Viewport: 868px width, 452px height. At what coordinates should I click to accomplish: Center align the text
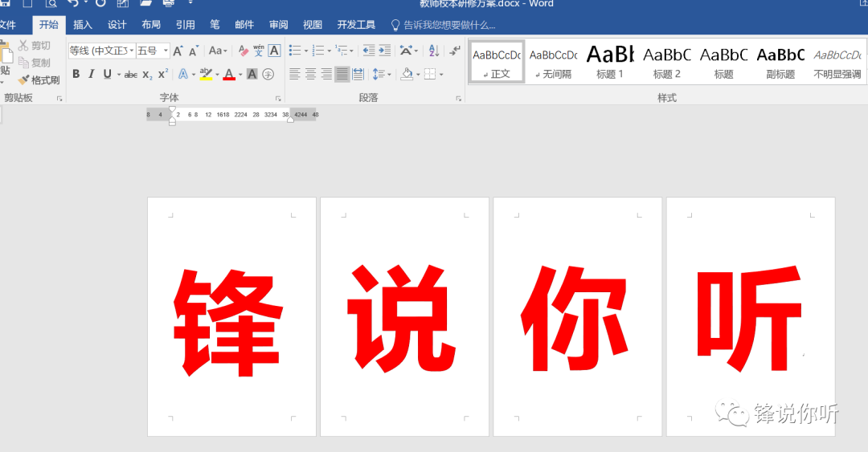(x=310, y=74)
